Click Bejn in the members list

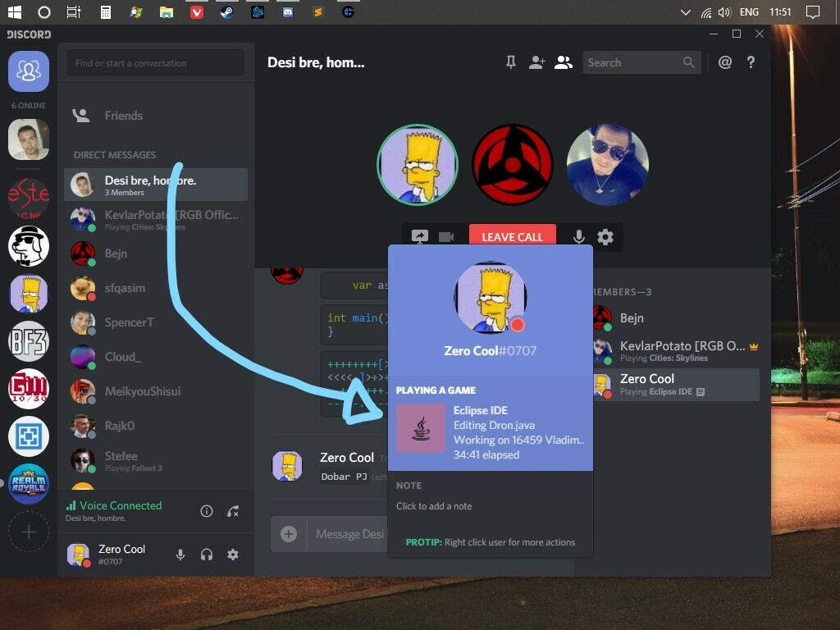pos(675,318)
